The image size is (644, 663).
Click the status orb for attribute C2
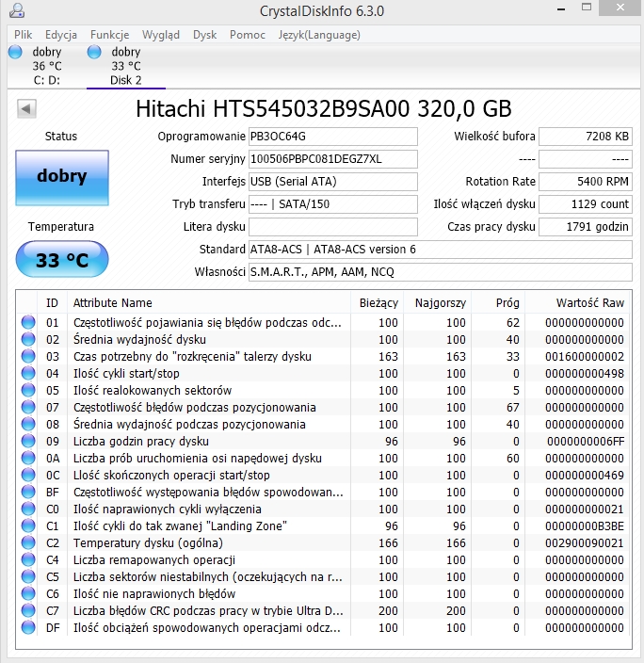click(x=28, y=542)
